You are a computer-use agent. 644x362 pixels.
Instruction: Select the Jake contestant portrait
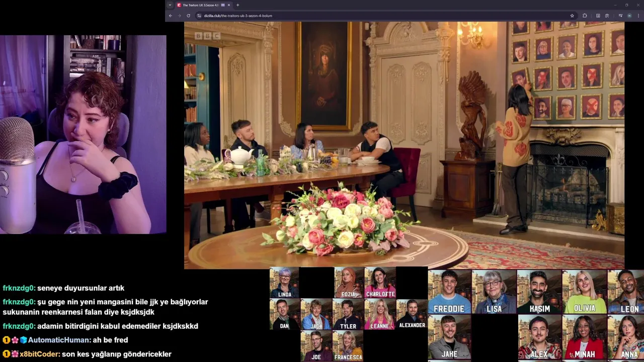click(449, 337)
